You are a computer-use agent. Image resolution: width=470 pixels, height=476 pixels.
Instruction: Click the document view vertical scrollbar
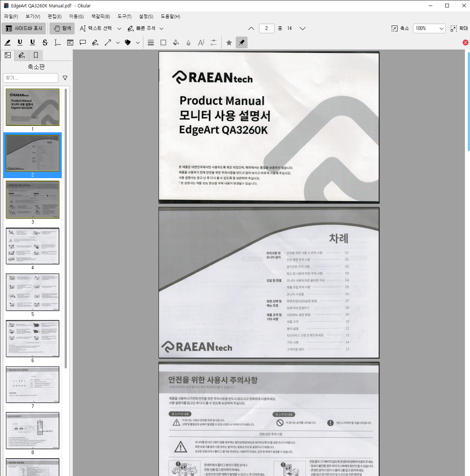pyautogui.click(x=469, y=102)
